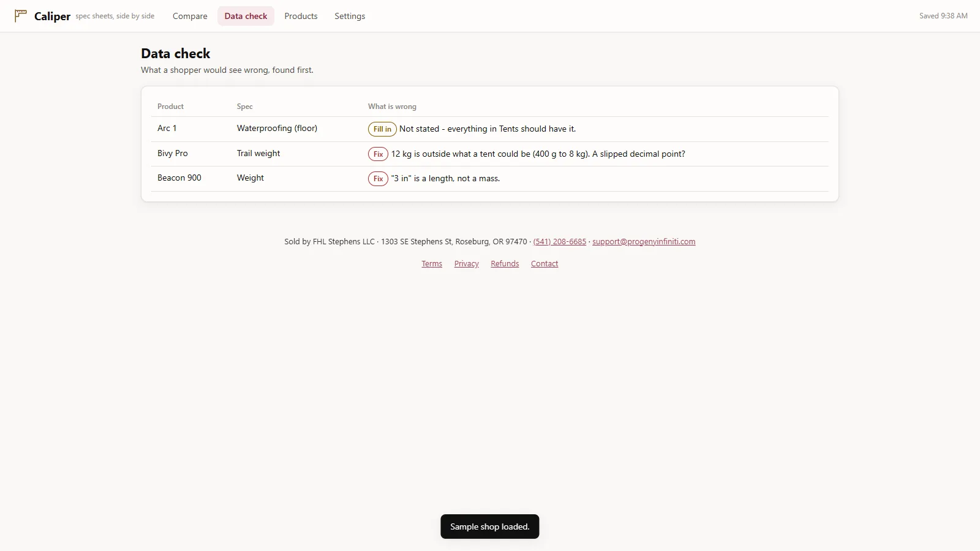Click the Spec column header

pos(244,107)
